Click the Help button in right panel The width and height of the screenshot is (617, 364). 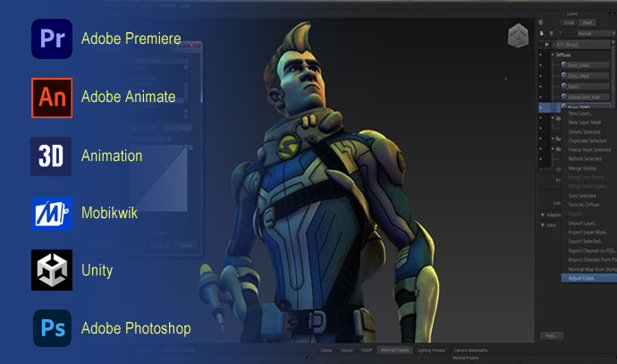pos(552,336)
